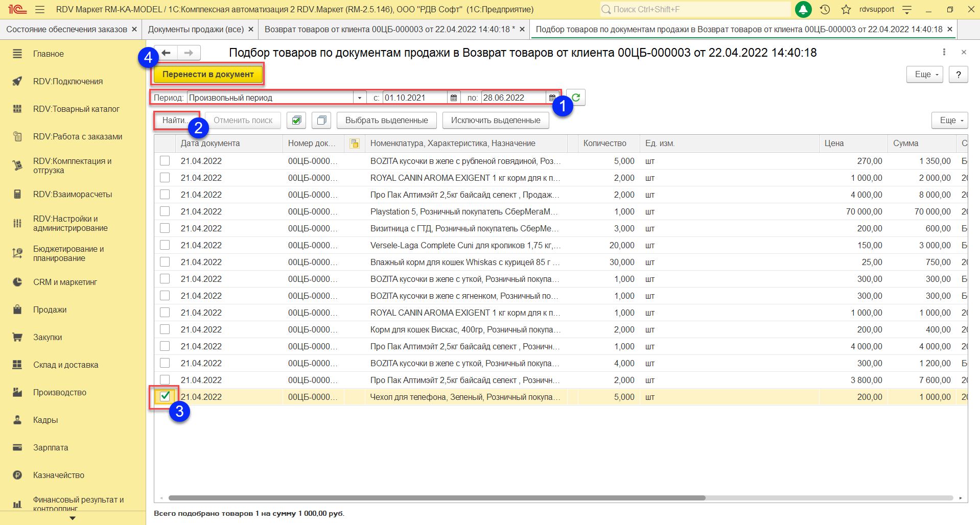The image size is (980, 525).
Task: Click the global search field
Action: [x=695, y=9]
